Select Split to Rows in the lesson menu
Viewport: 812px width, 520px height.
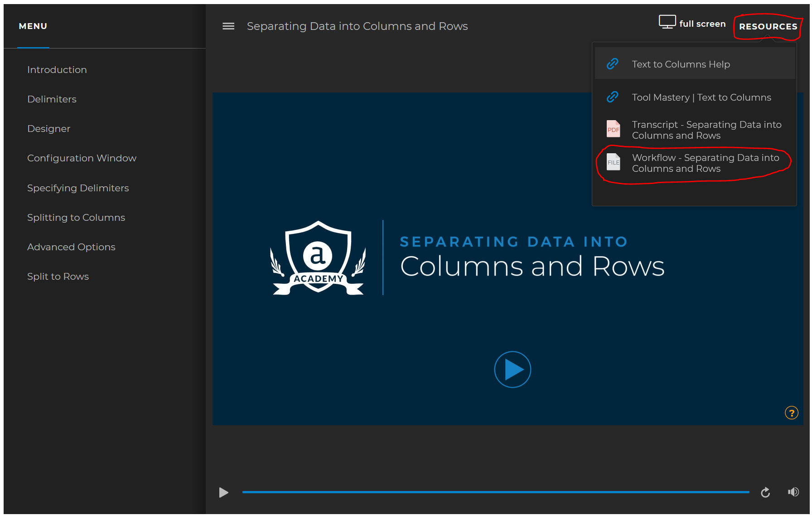click(58, 276)
